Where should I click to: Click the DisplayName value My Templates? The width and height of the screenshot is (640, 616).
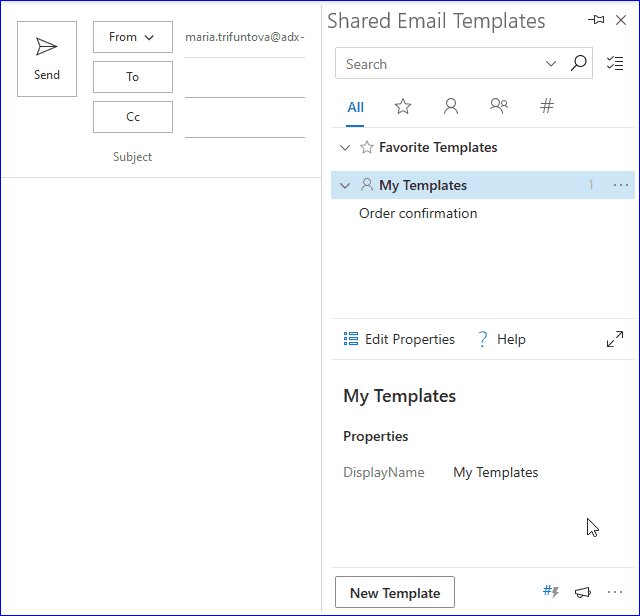point(496,472)
